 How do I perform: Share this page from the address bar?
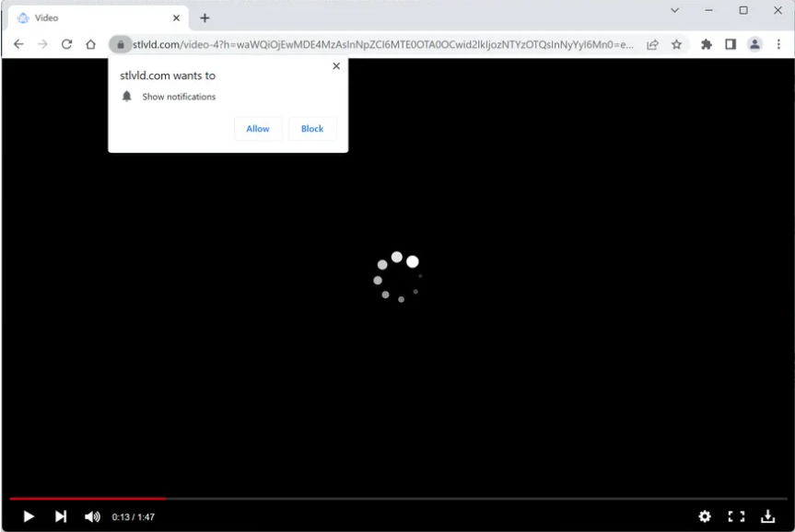coord(652,44)
